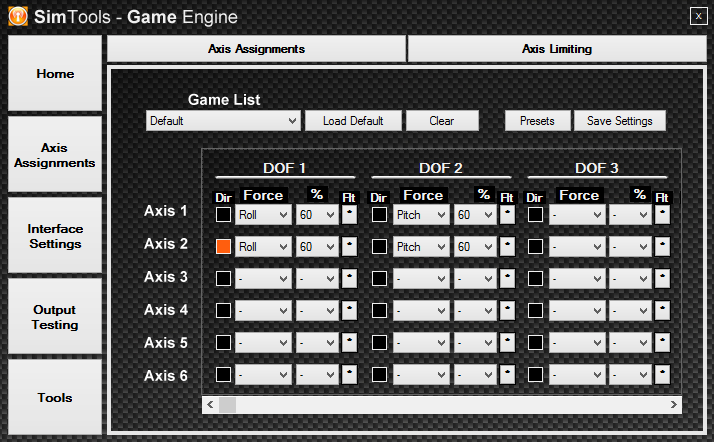Click the Axis 2 DOF 2 Flt button
The width and height of the screenshot is (714, 442).
point(507,246)
